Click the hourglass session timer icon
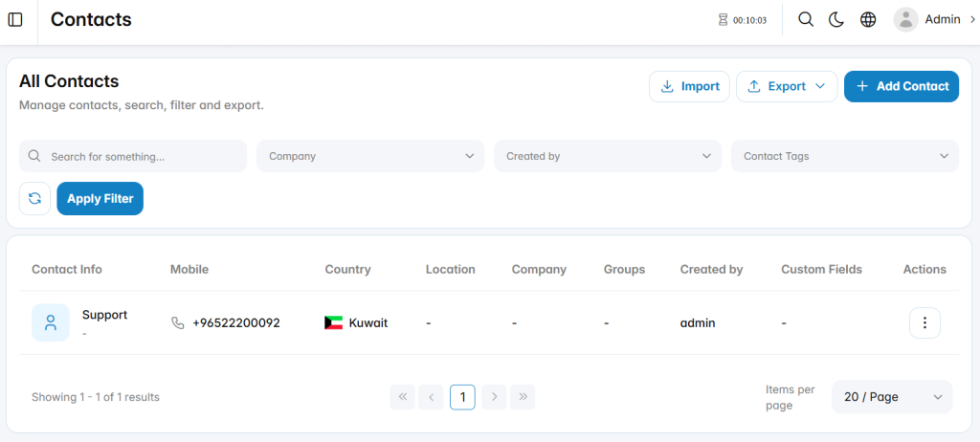The height and width of the screenshot is (442, 980). pyautogui.click(x=724, y=20)
